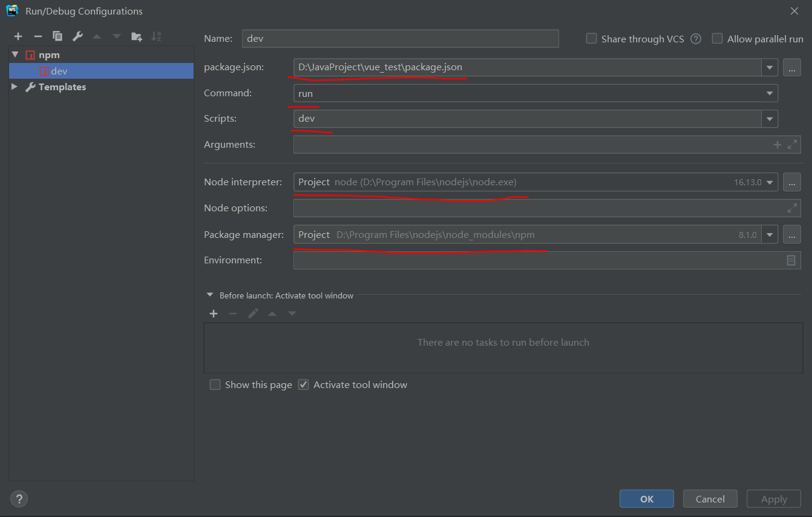Close the Run/Debug Configurations dialog
The height and width of the screenshot is (517, 812).
pyautogui.click(x=794, y=11)
